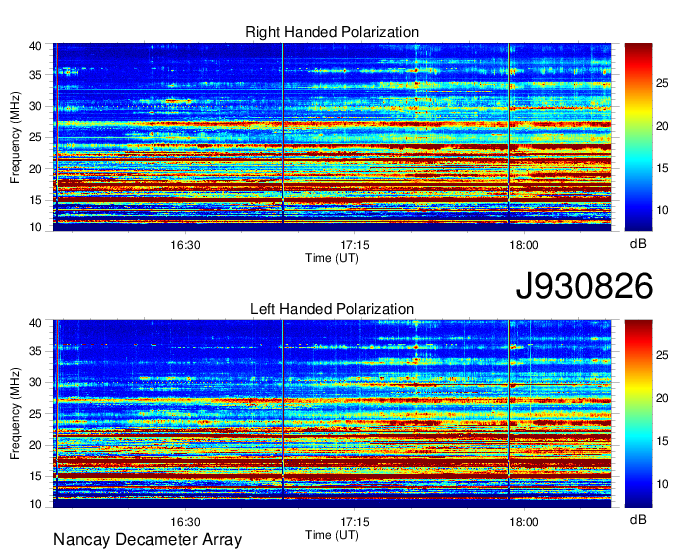Image resolution: width=680 pixels, height=552 pixels.
Task: Click the 15 value on Right Handed colorbar
Action: (662, 168)
